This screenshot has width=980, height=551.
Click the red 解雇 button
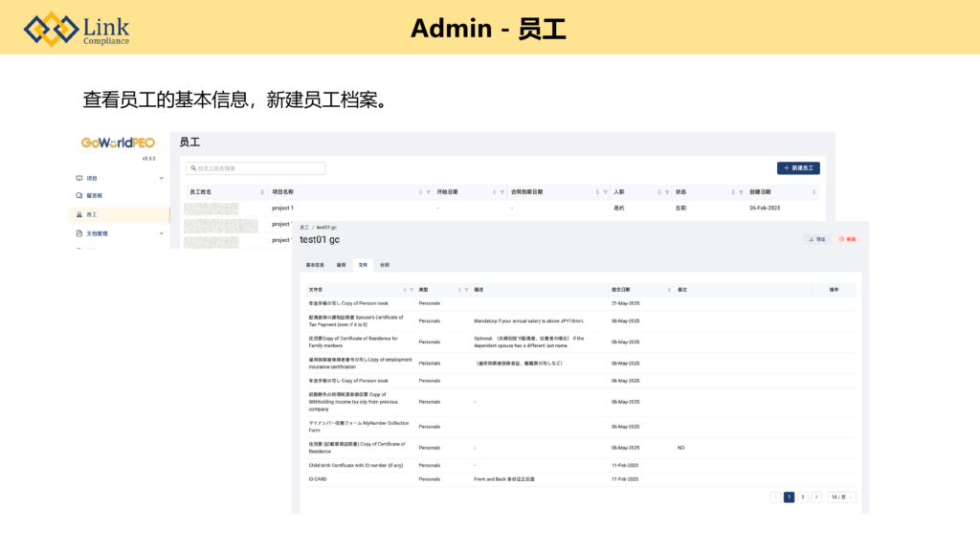[x=847, y=239]
